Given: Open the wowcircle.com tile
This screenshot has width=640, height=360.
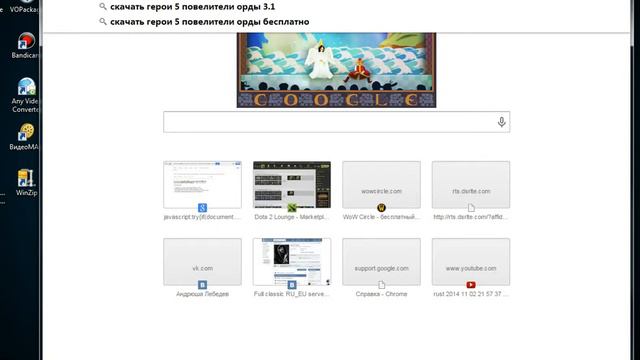Looking at the screenshot, I should (x=381, y=184).
